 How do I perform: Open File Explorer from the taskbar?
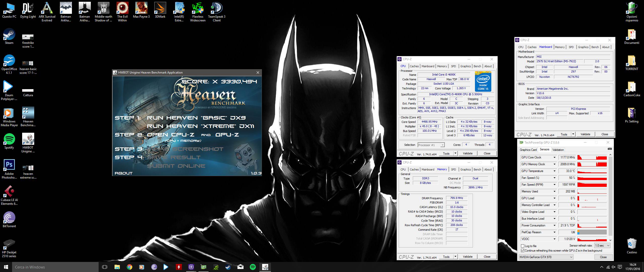tap(117, 267)
